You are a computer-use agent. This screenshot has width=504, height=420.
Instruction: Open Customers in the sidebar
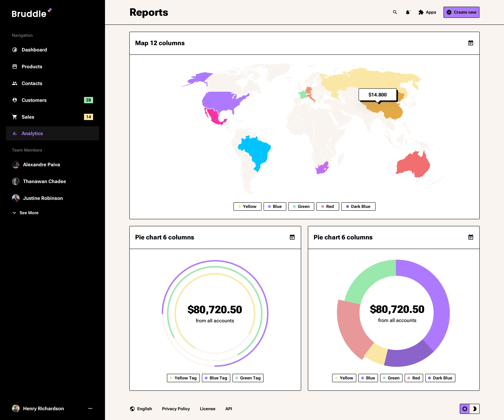point(34,100)
